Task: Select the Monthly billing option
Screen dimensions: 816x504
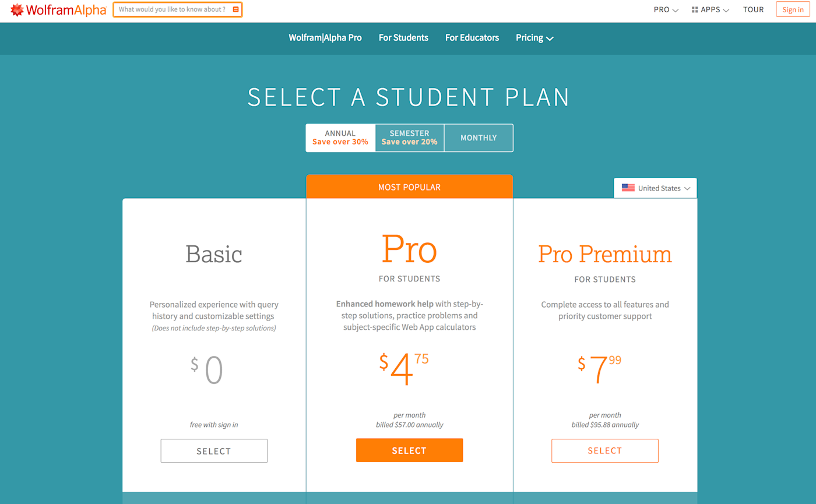Action: point(479,138)
